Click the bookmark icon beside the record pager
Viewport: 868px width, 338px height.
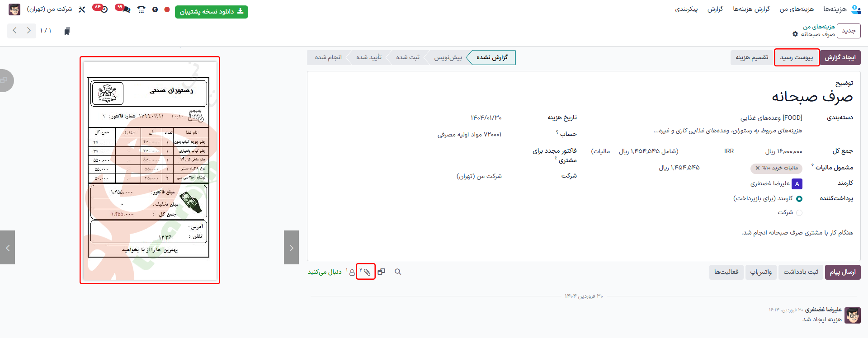(x=67, y=31)
